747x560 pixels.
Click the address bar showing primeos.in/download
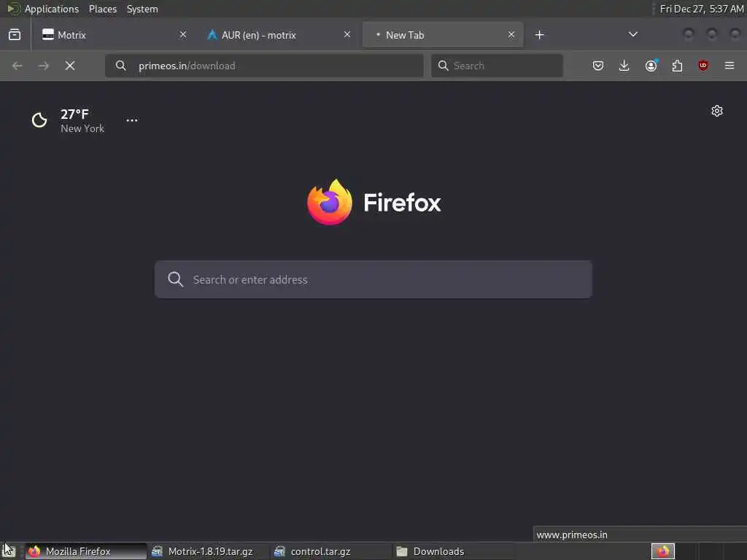point(264,66)
